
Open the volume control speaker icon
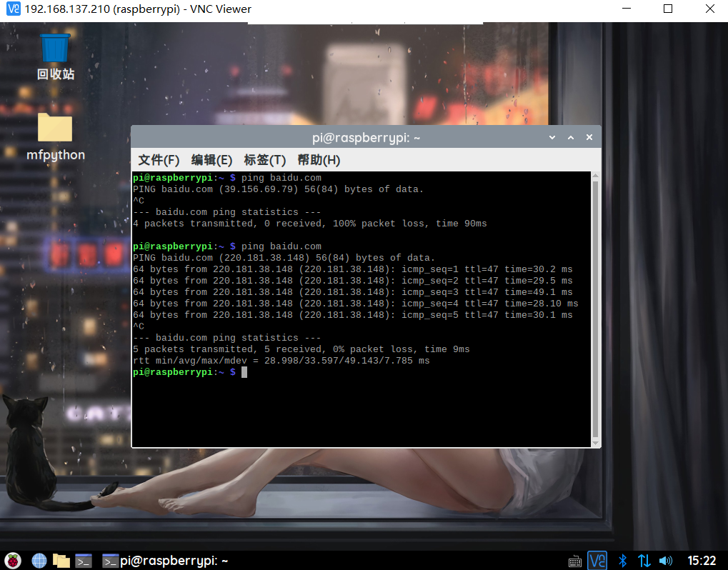coord(666,561)
